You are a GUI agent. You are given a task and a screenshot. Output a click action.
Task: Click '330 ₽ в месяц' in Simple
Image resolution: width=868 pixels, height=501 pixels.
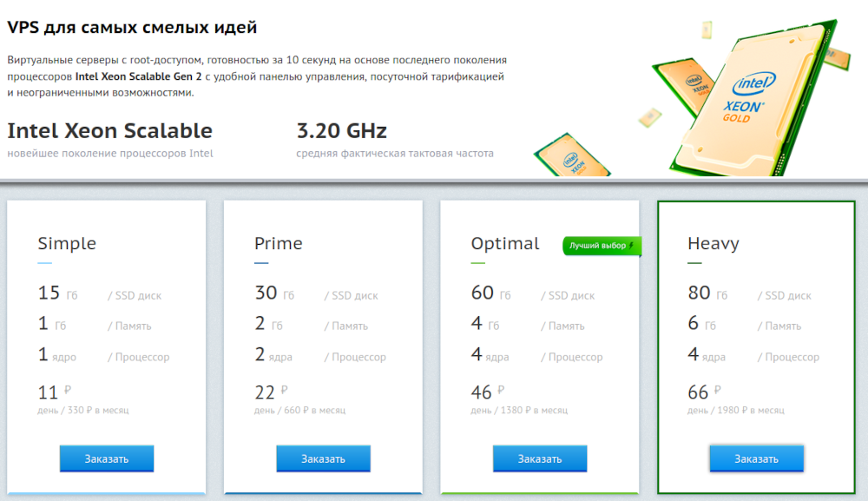point(98,410)
